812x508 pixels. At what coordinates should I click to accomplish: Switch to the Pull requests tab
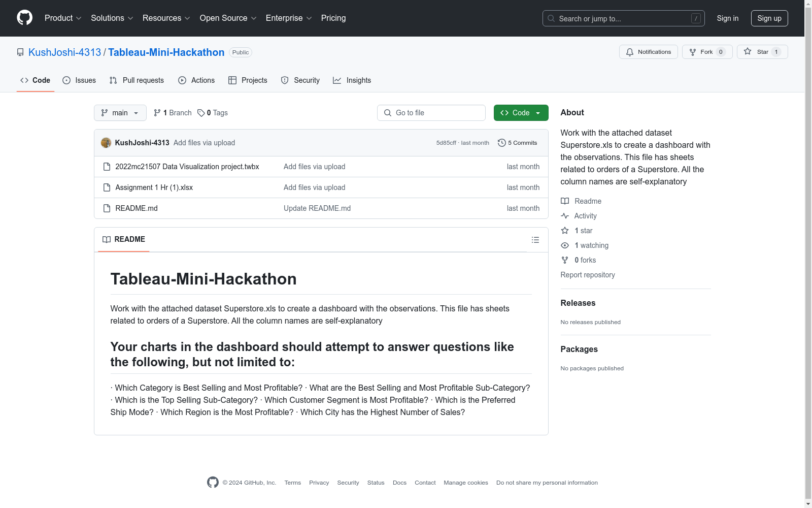[137, 80]
